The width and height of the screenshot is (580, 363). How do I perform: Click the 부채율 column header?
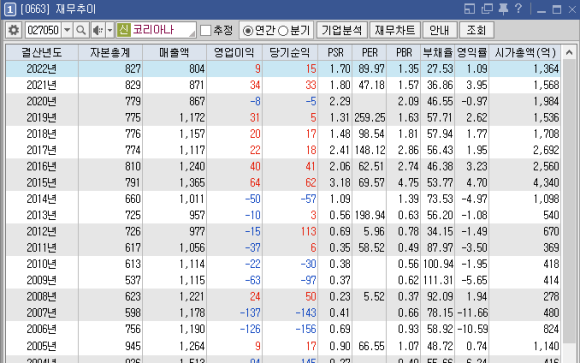tap(438, 53)
